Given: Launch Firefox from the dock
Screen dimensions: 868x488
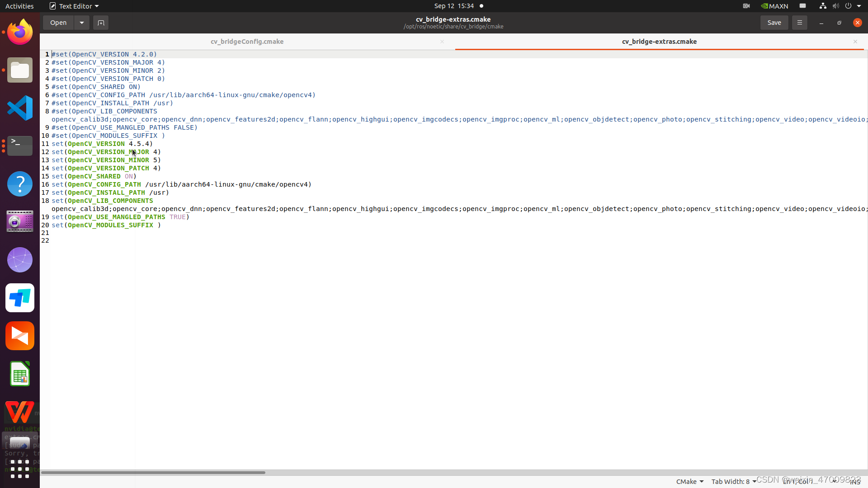Looking at the screenshot, I should (x=20, y=32).
